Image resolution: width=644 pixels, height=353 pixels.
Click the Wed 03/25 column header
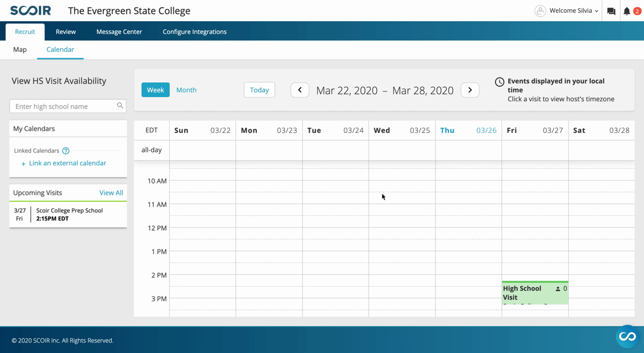coord(402,131)
